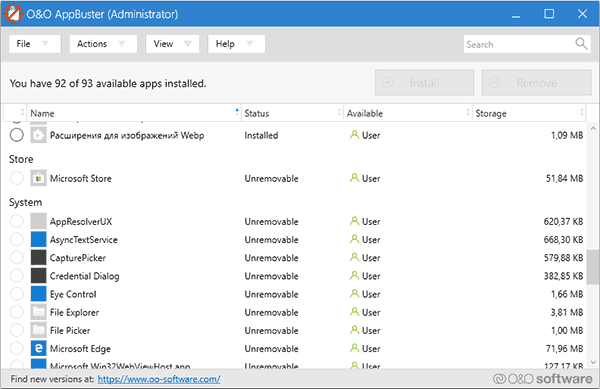Select the File Picker checkbox
This screenshot has height=389, width=600.
pos(16,330)
